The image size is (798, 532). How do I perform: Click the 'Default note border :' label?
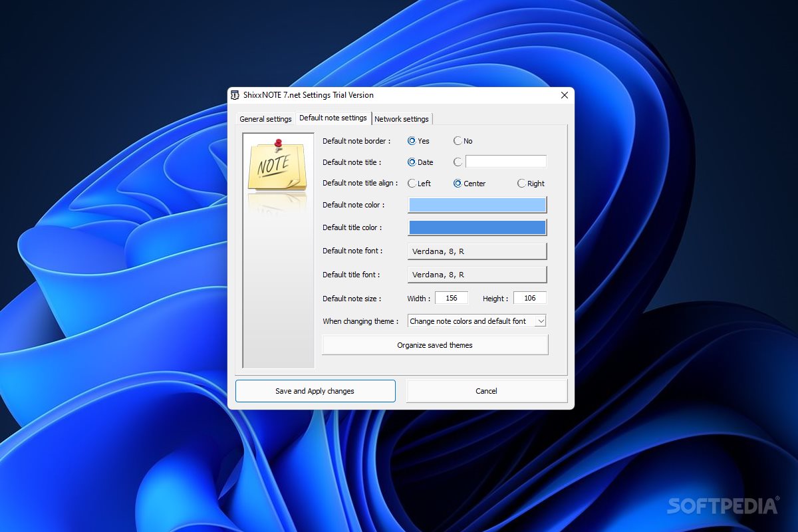coord(356,141)
